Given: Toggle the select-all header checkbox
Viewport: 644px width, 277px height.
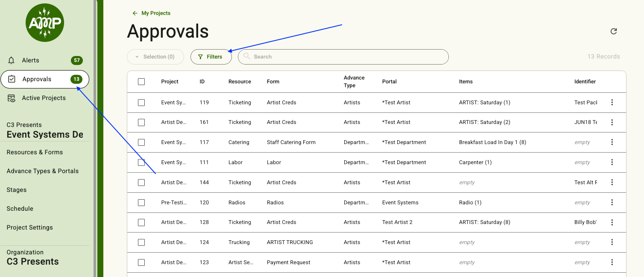Looking at the screenshot, I should click(141, 82).
